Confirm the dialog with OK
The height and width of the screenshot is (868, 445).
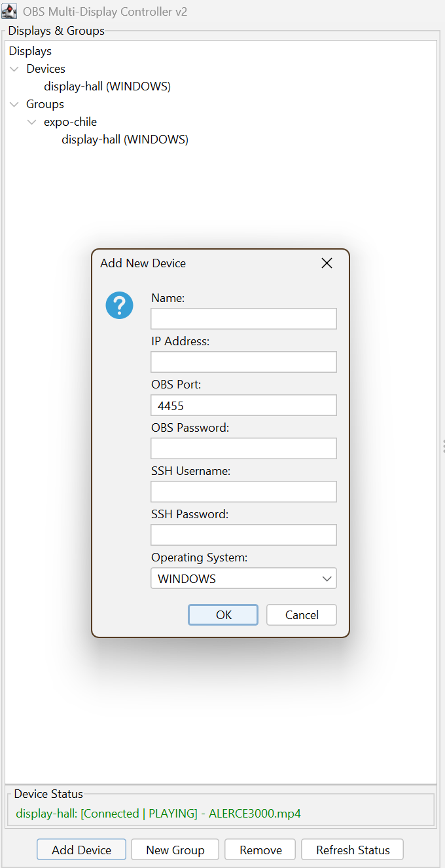(x=223, y=614)
